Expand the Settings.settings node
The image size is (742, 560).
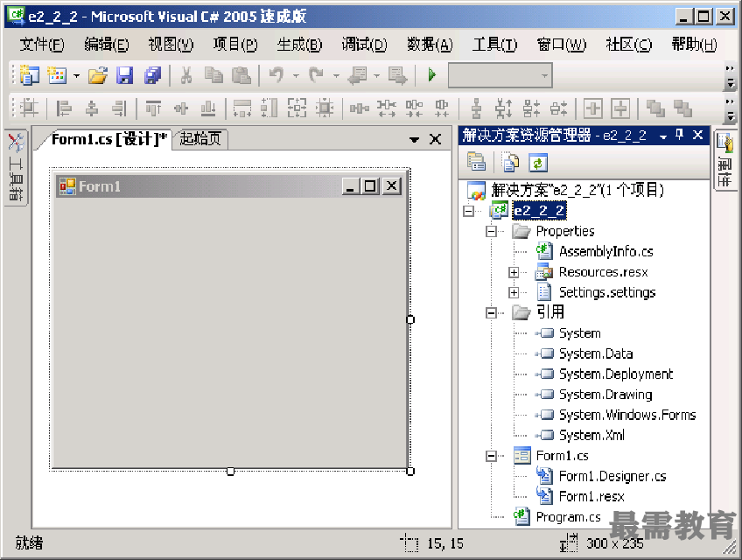(514, 292)
